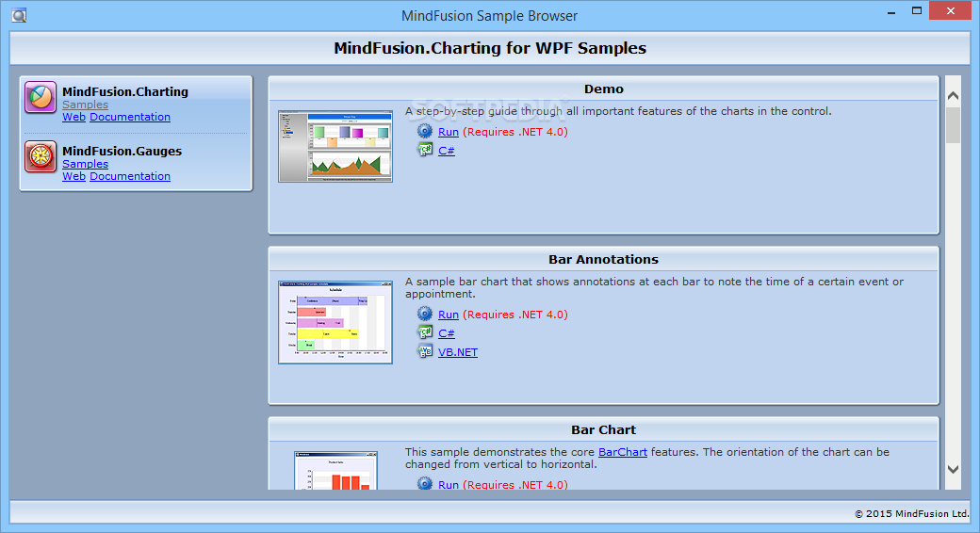The width and height of the screenshot is (980, 533).
Task: Minimize the Sample Browser window
Action: tap(891, 12)
